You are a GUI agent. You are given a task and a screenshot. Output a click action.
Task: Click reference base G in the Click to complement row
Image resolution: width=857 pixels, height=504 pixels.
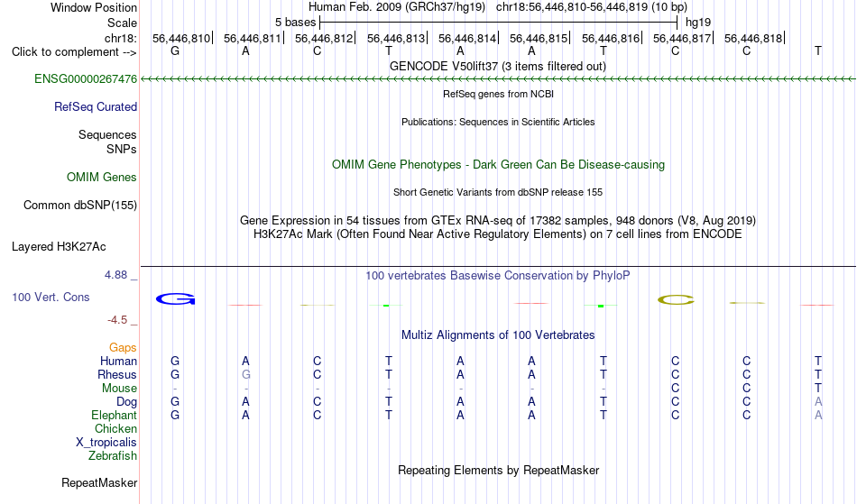(175, 50)
